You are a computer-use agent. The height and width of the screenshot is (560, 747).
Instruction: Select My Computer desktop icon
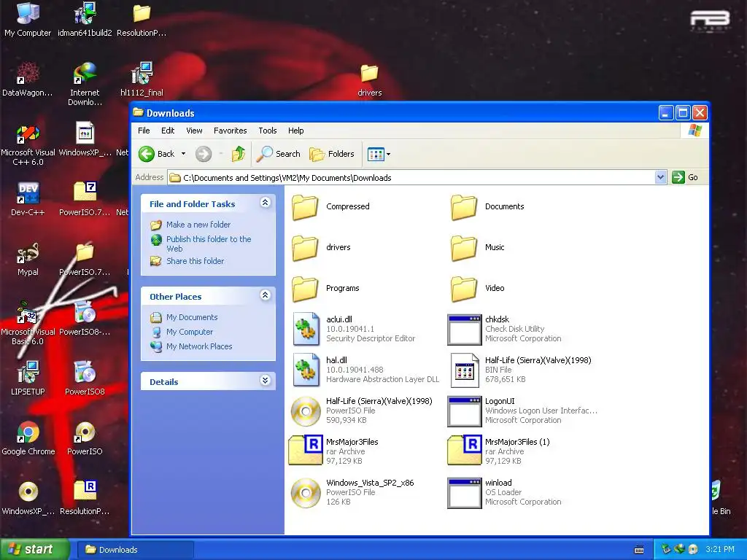[28, 20]
